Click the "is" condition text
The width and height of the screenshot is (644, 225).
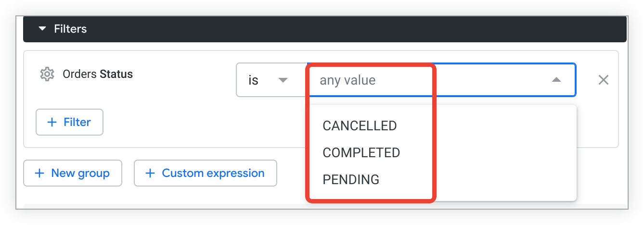254,80
